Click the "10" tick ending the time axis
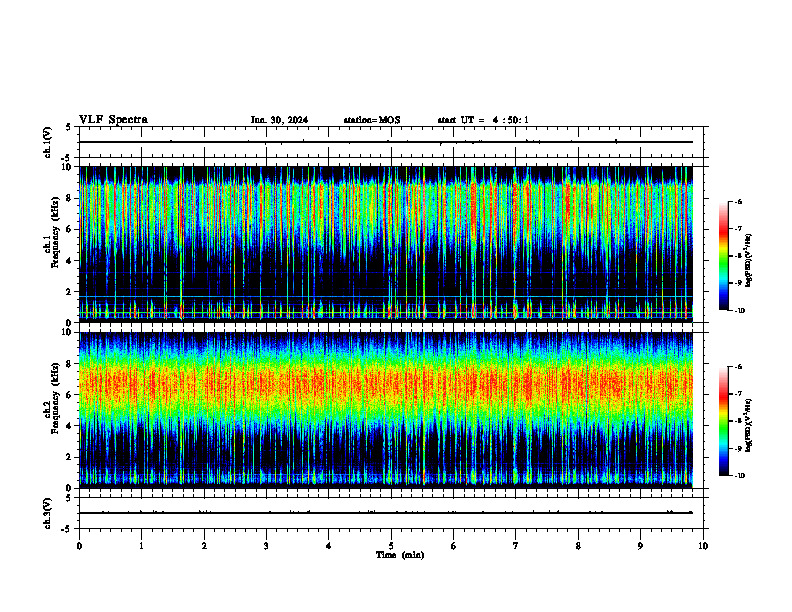The image size is (792, 612). tap(703, 546)
